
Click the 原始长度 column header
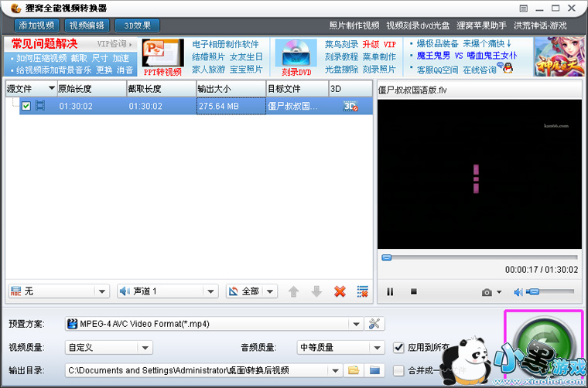coord(92,89)
